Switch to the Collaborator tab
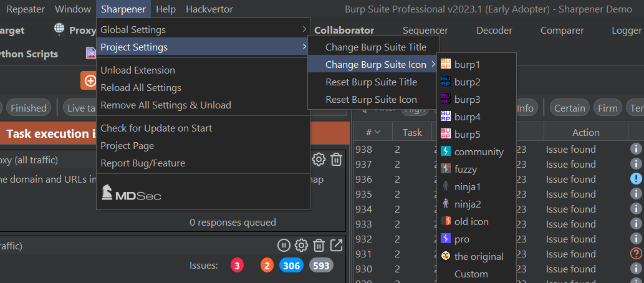 344,30
